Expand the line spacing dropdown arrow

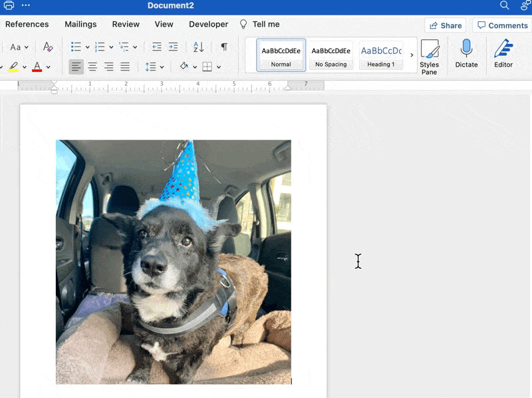click(162, 67)
